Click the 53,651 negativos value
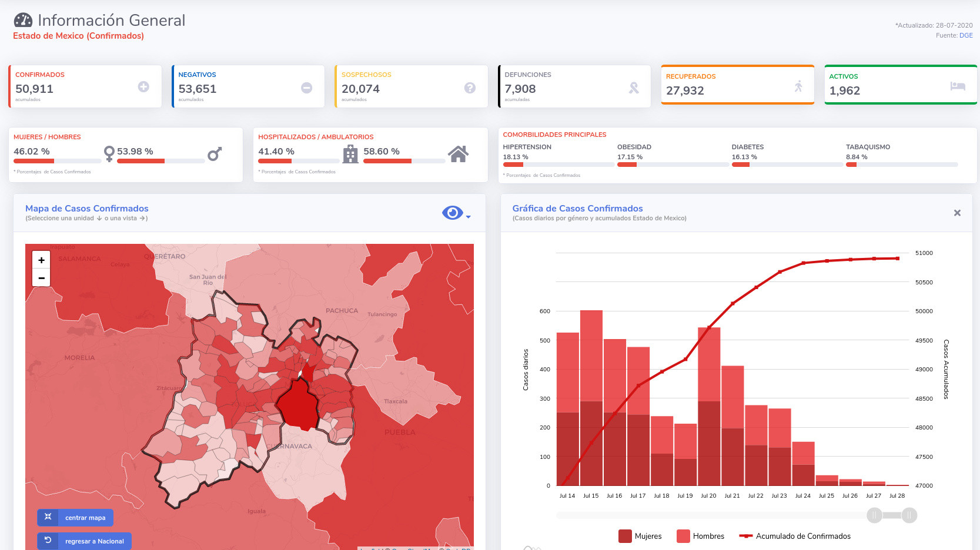 tap(198, 89)
